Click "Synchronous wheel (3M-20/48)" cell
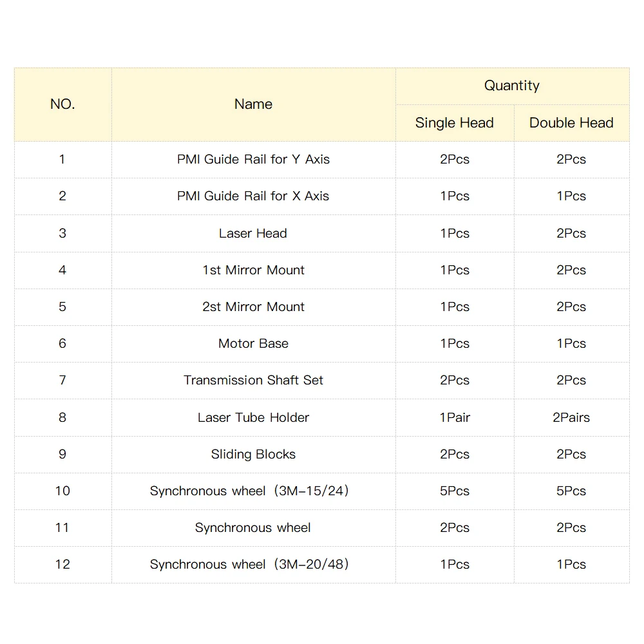This screenshot has height=644, width=644. [x=249, y=564]
